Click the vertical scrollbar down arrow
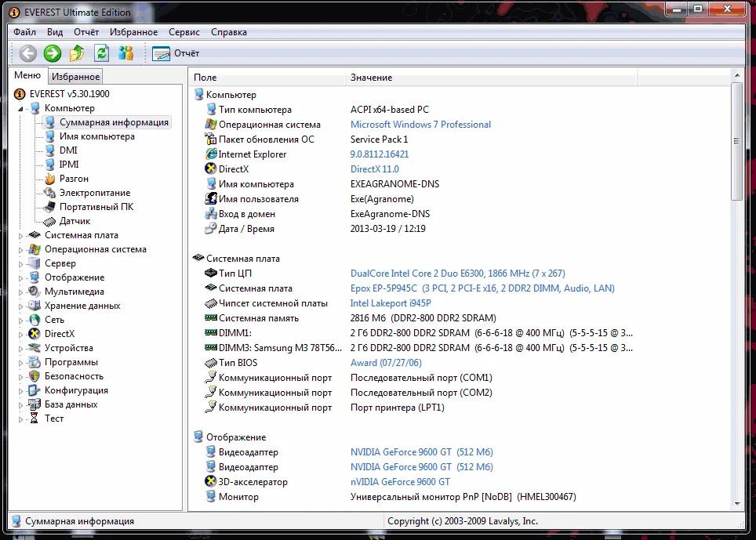Screen dimensions: 756x540 point(736,503)
